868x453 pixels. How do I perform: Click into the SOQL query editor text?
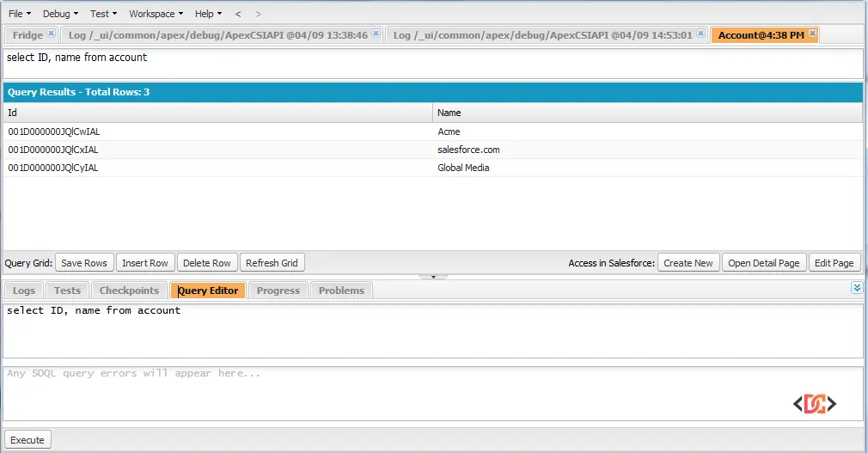433,331
